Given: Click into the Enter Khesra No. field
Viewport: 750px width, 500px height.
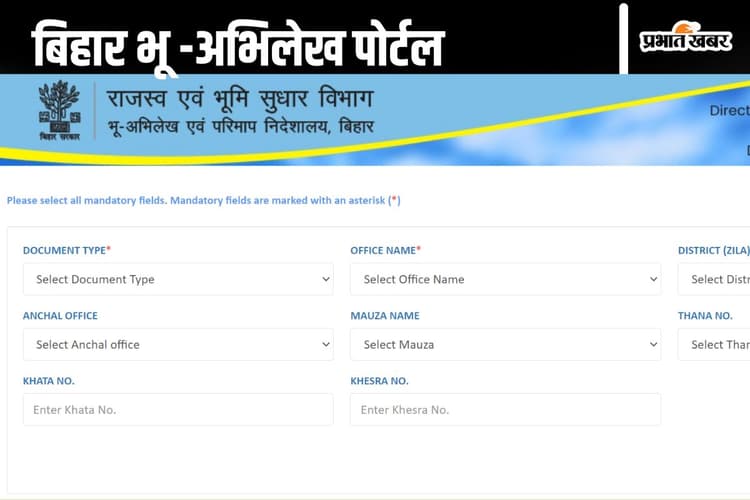Looking at the screenshot, I should pos(505,409).
